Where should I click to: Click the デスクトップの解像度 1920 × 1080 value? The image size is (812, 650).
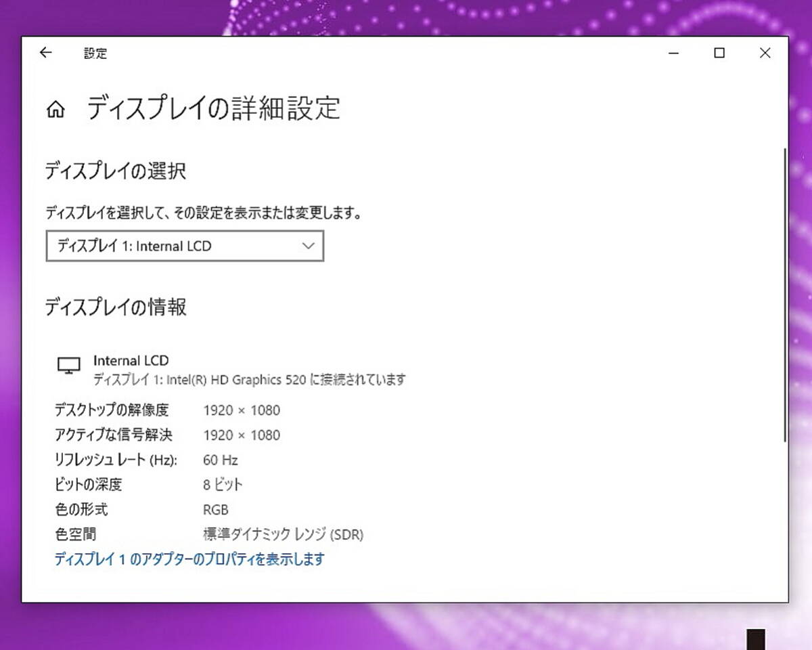point(242,410)
